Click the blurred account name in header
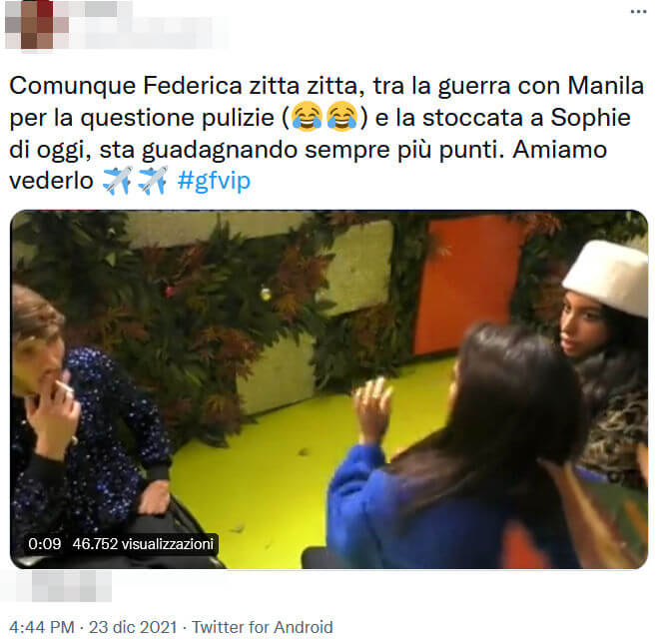This screenshot has height=644, width=661. (149, 24)
